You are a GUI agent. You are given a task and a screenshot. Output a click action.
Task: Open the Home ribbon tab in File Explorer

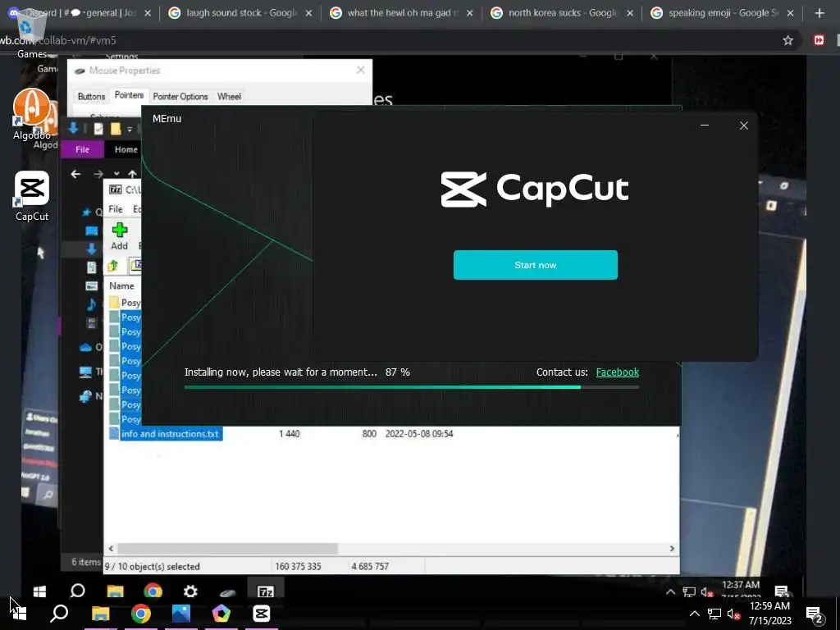(126, 149)
